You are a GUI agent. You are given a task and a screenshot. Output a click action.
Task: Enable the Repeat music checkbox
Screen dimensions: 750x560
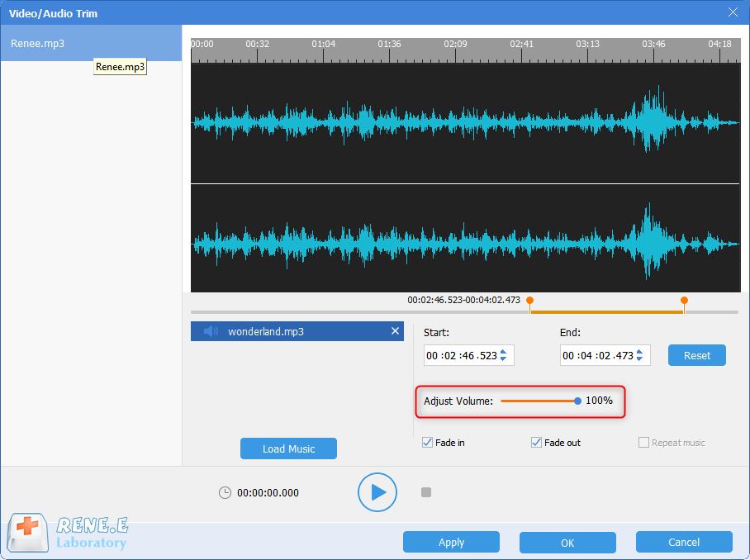pyautogui.click(x=643, y=443)
